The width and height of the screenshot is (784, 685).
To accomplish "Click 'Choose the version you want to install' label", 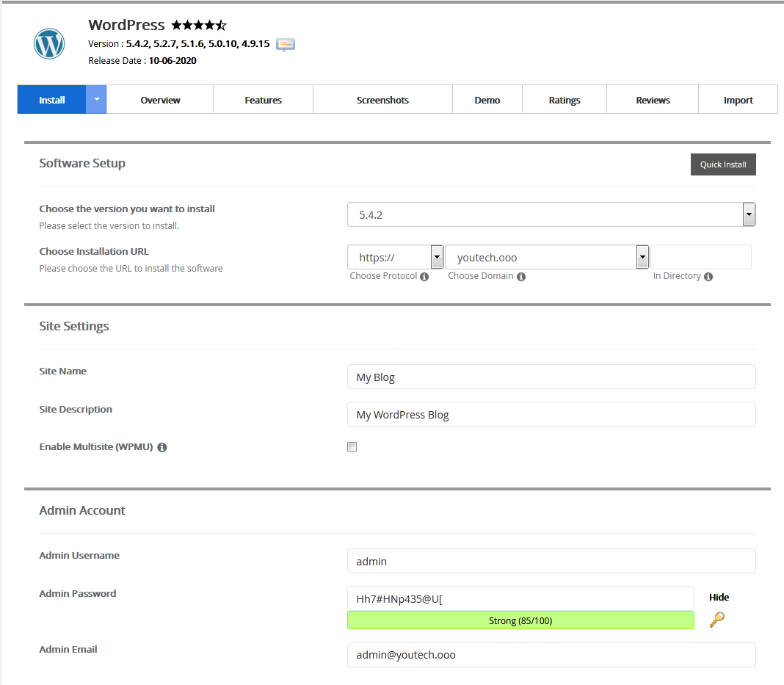I will 127,209.
